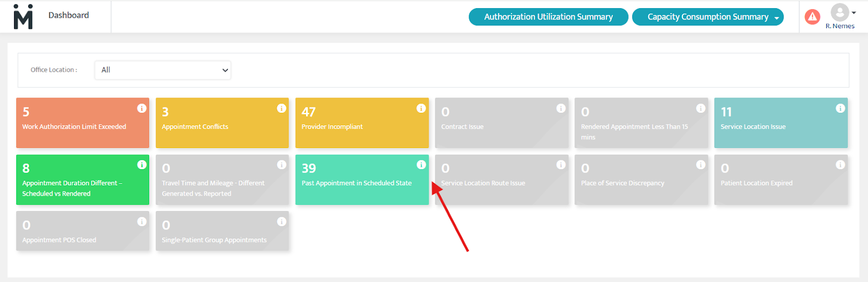Click the M logo in header
Image resolution: width=868 pixels, height=282 pixels.
23,16
